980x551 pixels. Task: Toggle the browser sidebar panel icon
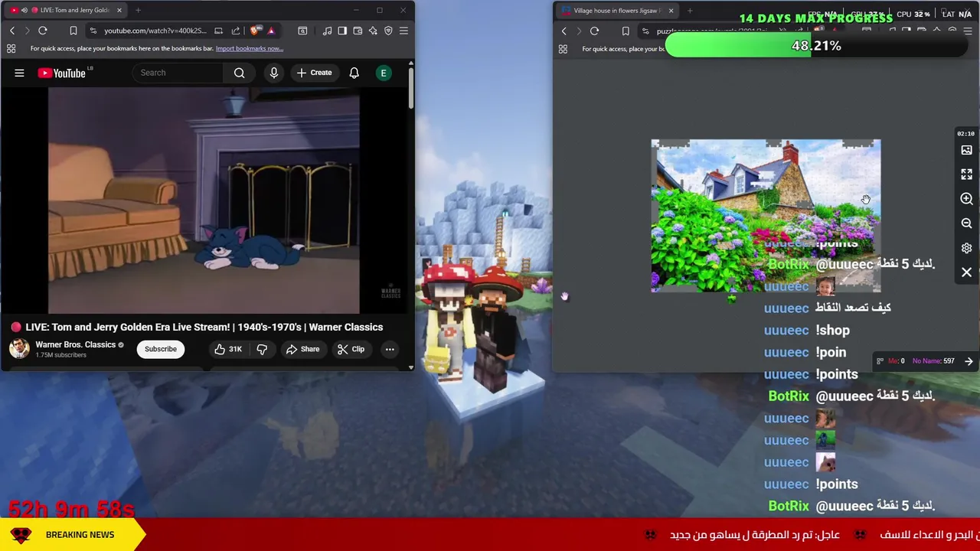[x=342, y=31]
